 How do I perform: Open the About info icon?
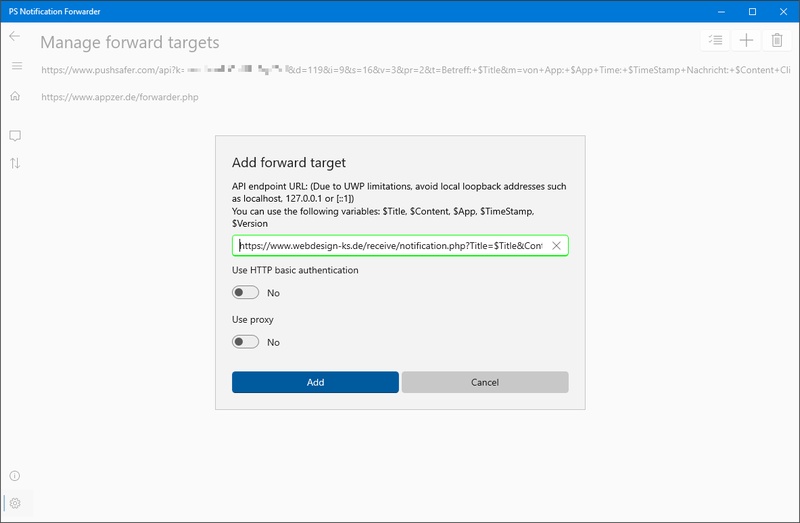tap(15, 476)
